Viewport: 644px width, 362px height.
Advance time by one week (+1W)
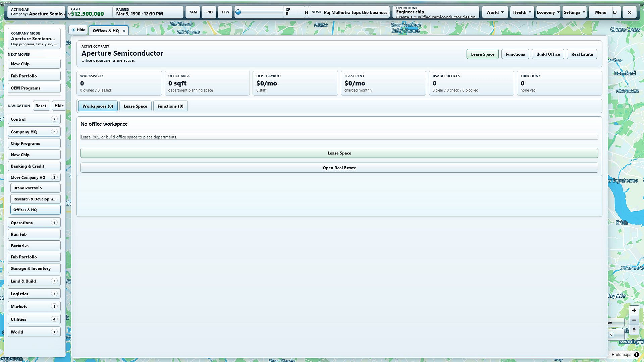click(x=225, y=12)
